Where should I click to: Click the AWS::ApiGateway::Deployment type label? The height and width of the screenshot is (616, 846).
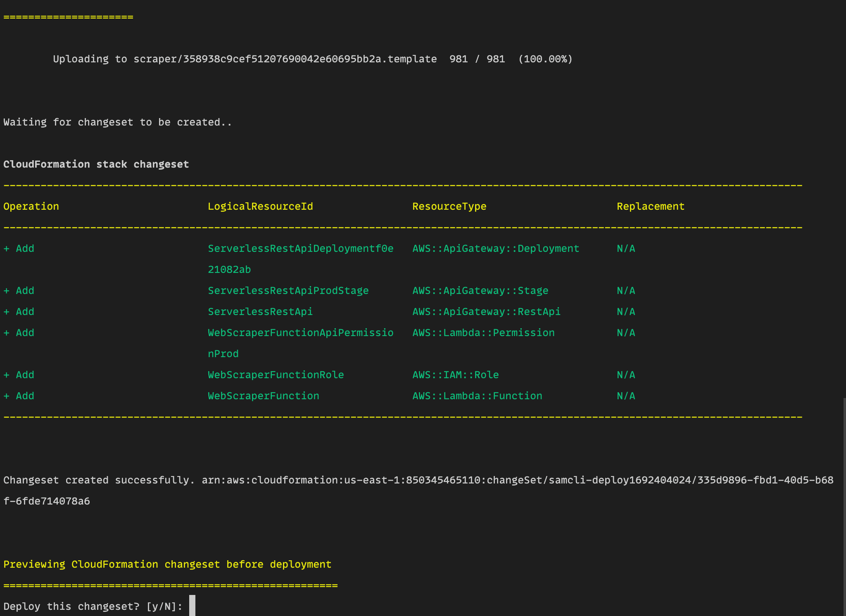point(495,248)
